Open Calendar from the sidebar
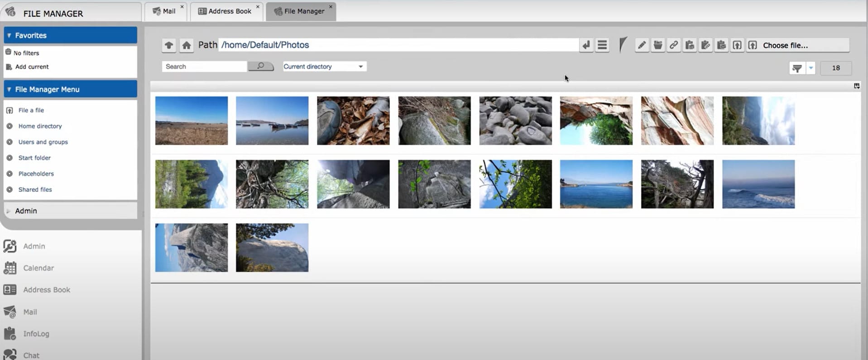The height and width of the screenshot is (360, 868). click(38, 268)
